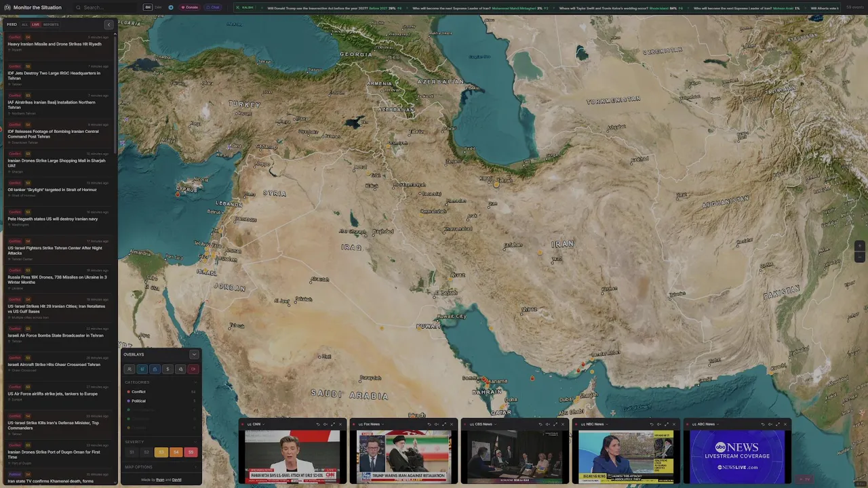Open 'Pete Hegseth states US will destroy Iranian navy'

click(x=57, y=219)
